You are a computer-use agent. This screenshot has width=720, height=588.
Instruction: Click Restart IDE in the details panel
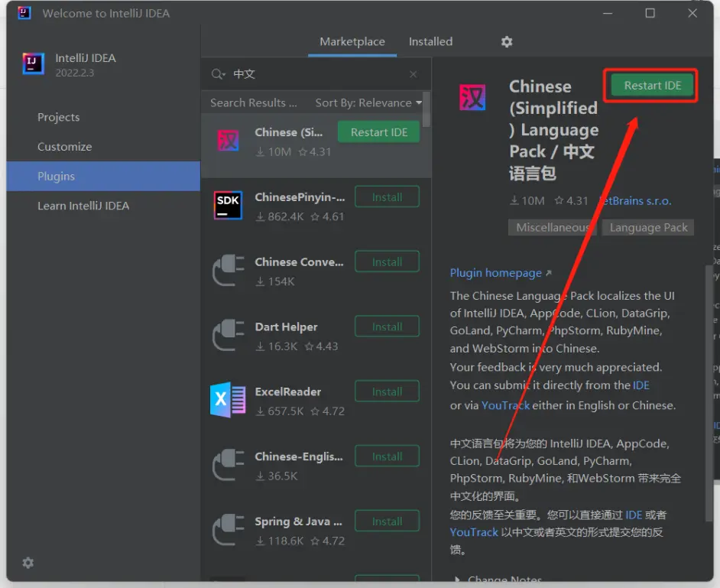[652, 86]
